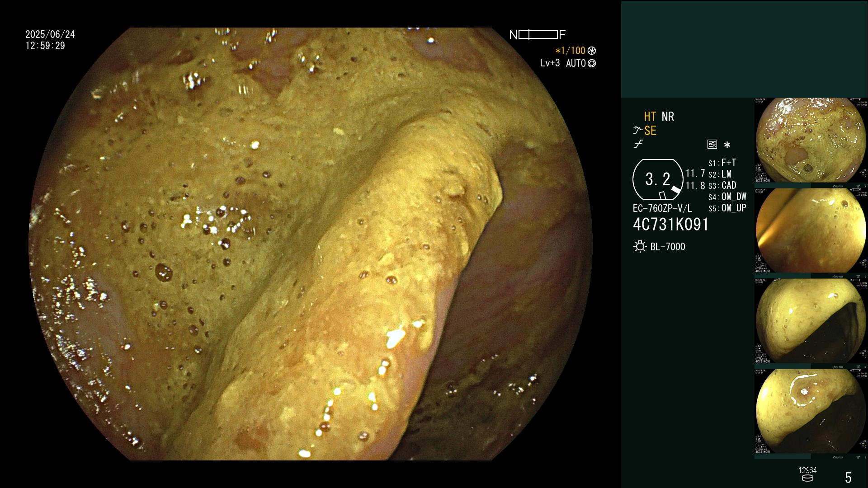Click the remaining capacity count 12964
Image resolution: width=868 pixels, height=488 pixels.
click(807, 470)
